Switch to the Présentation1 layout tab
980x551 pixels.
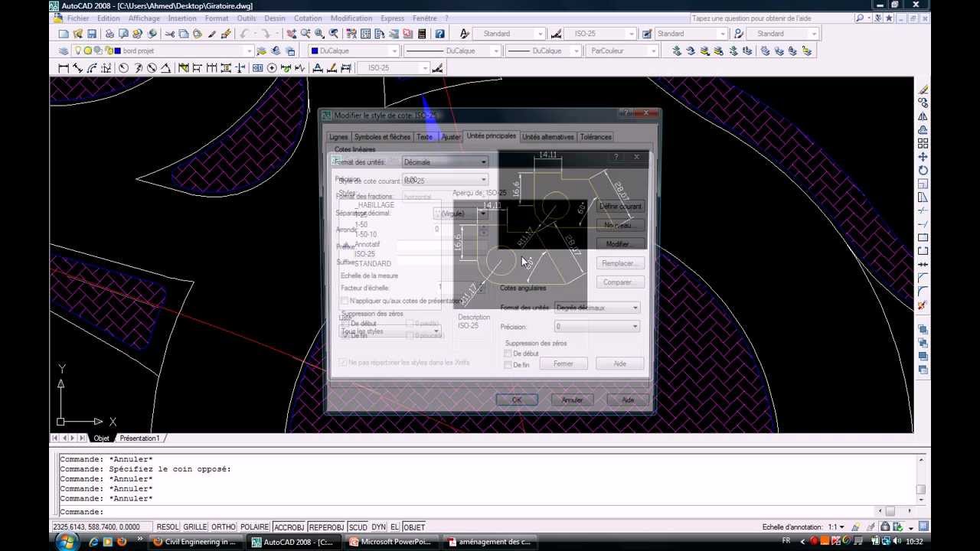pyautogui.click(x=139, y=439)
